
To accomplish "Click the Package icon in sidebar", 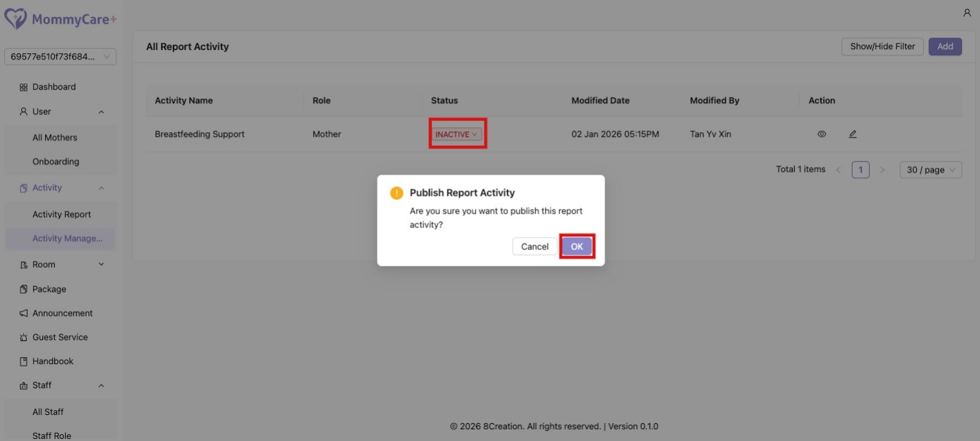I will (23, 290).
